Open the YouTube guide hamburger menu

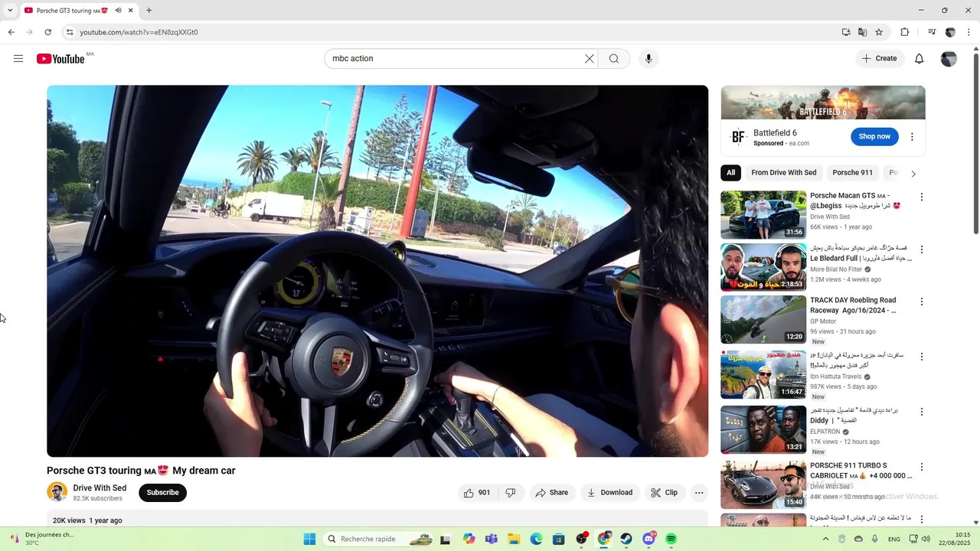click(18, 59)
